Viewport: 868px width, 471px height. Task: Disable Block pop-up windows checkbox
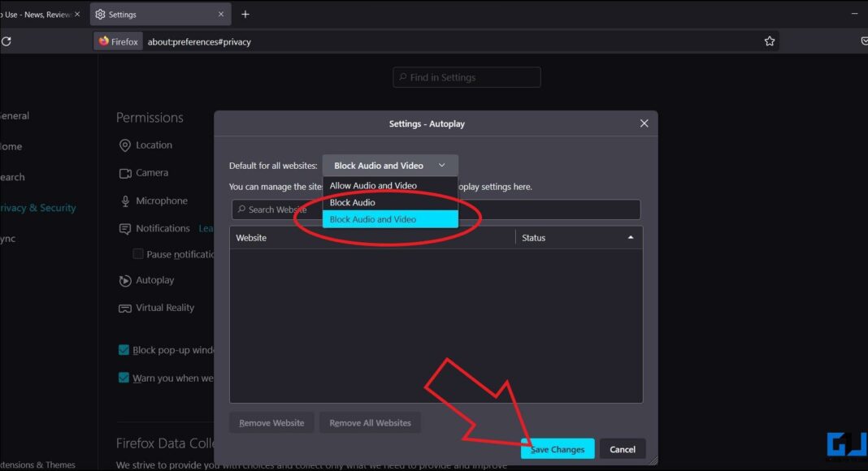pyautogui.click(x=124, y=349)
